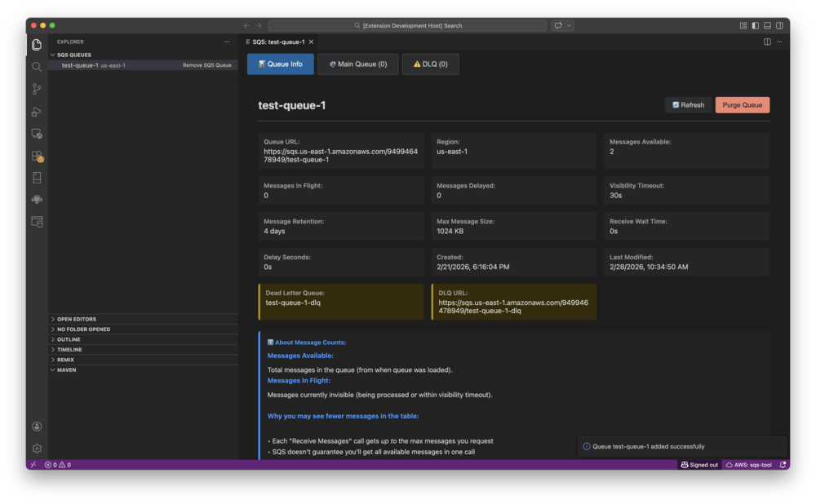Click the Refresh button
Image resolution: width=816 pixels, height=504 pixels.
[x=688, y=105]
